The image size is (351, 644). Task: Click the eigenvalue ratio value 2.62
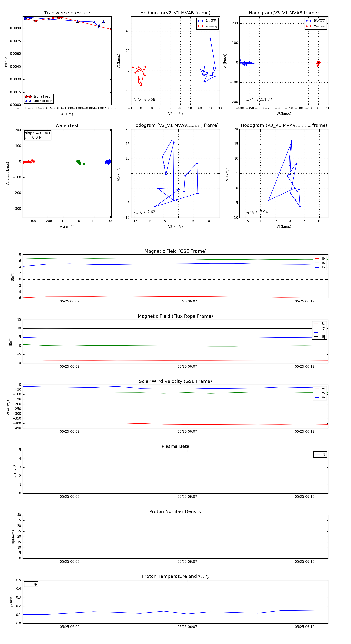pyautogui.click(x=151, y=212)
